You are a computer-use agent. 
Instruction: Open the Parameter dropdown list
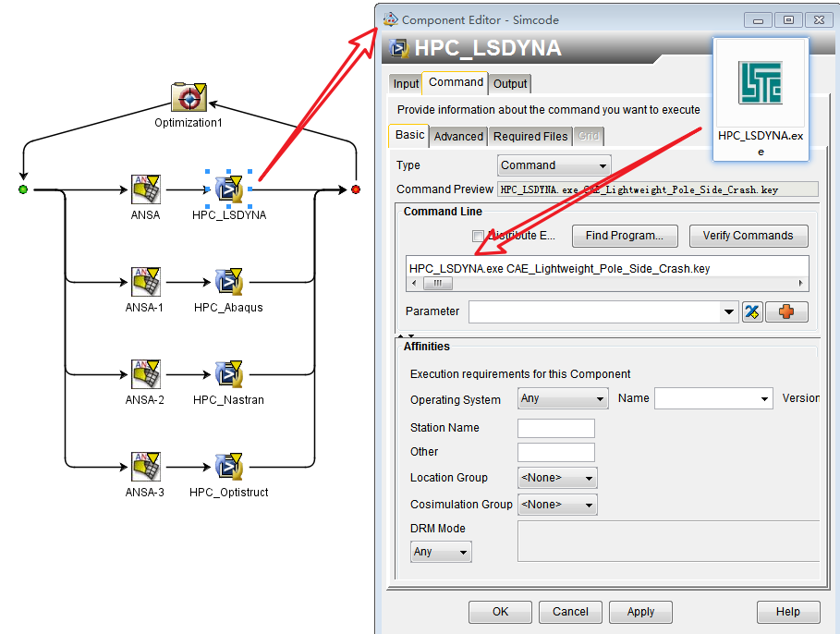click(x=728, y=311)
